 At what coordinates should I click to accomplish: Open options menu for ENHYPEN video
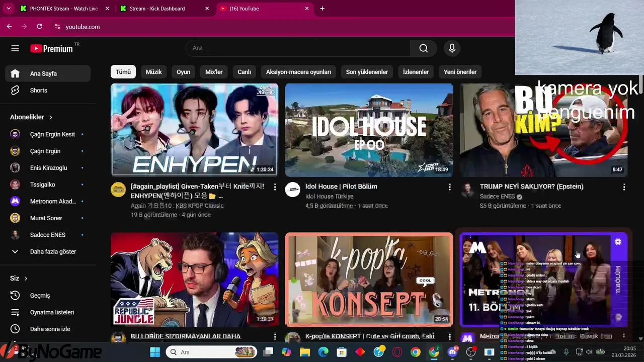[x=275, y=187]
